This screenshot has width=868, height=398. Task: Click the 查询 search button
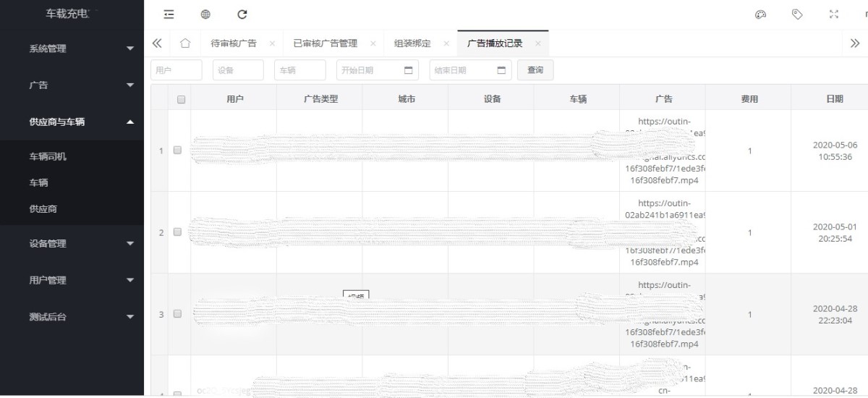(535, 70)
